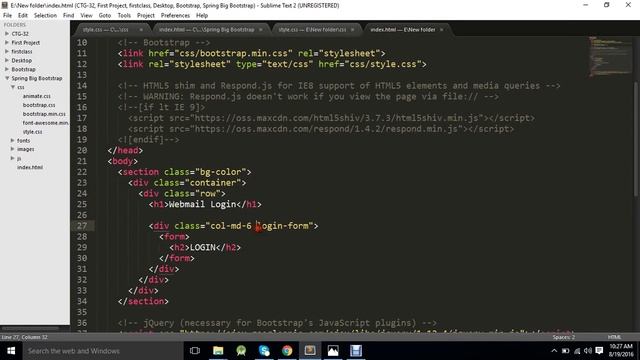Screen dimensions: 640x360
Task: Open the network status tray icon
Action: pyautogui.click(x=577, y=351)
